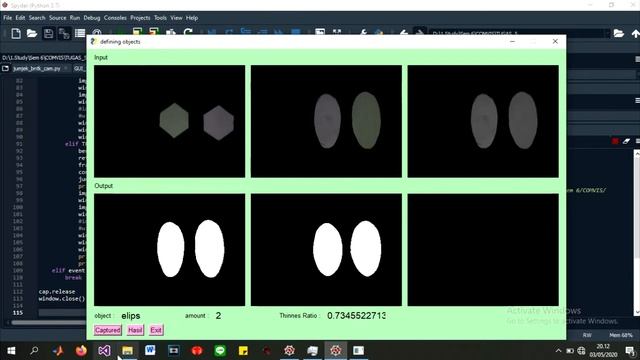This screenshot has width=640, height=360.
Task: Open the Search menu in Spyder
Action: tap(37, 18)
